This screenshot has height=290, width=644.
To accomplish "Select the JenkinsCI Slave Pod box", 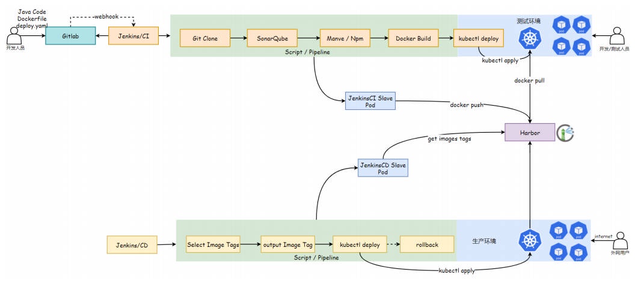I will tap(370, 101).
